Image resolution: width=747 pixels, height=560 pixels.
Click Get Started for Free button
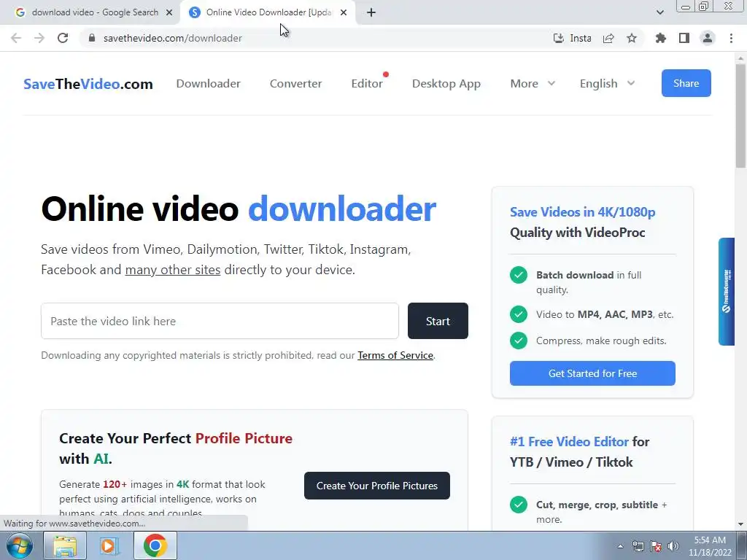coord(592,373)
